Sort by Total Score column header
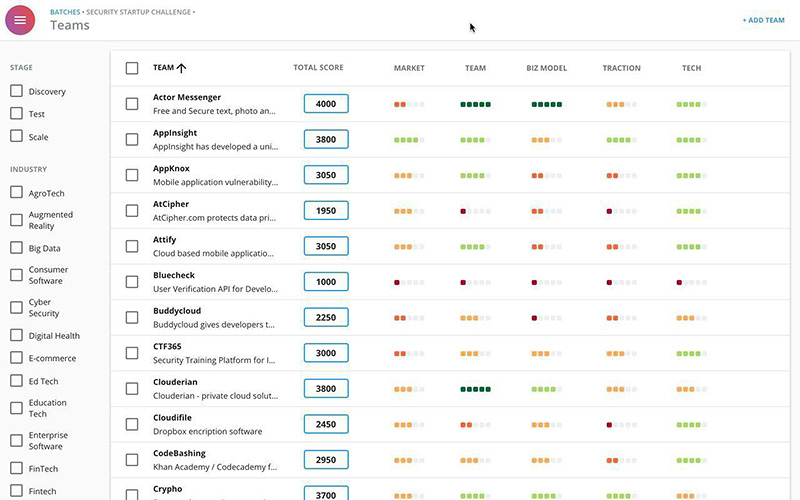 tap(318, 67)
